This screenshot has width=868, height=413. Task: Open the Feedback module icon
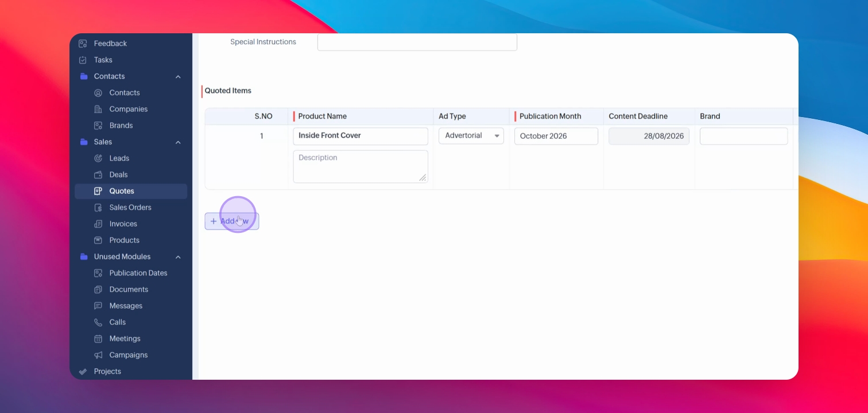pos(83,44)
